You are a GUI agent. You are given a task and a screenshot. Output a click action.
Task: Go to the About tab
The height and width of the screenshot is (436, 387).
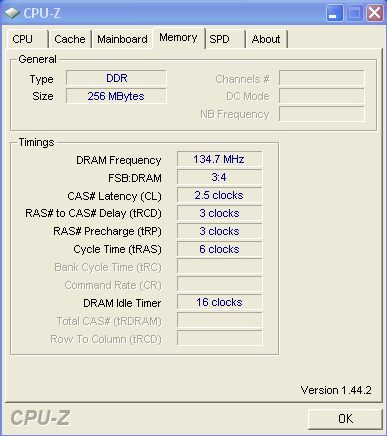tap(266, 39)
